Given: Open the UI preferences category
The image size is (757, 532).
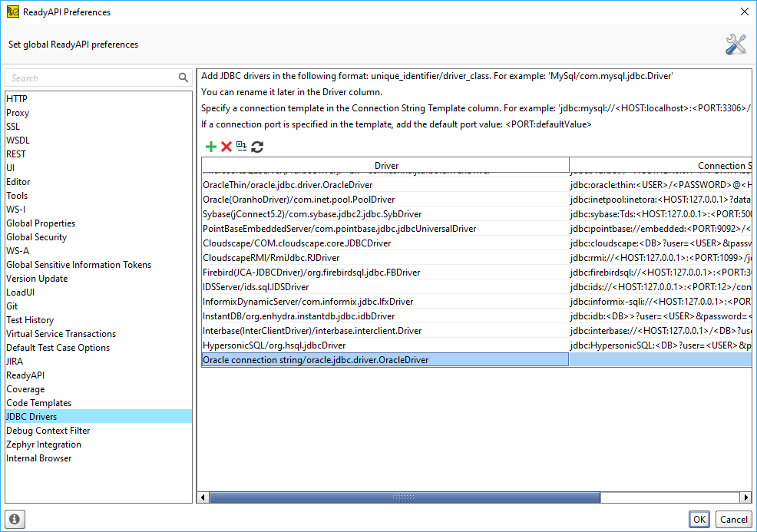Looking at the screenshot, I should 98,168.
